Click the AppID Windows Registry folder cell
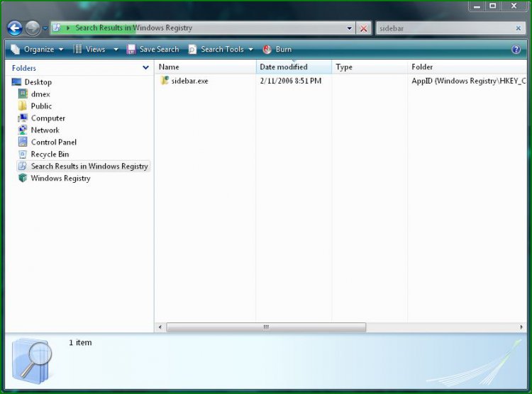Viewport: 532px width, 394px height. coord(469,81)
